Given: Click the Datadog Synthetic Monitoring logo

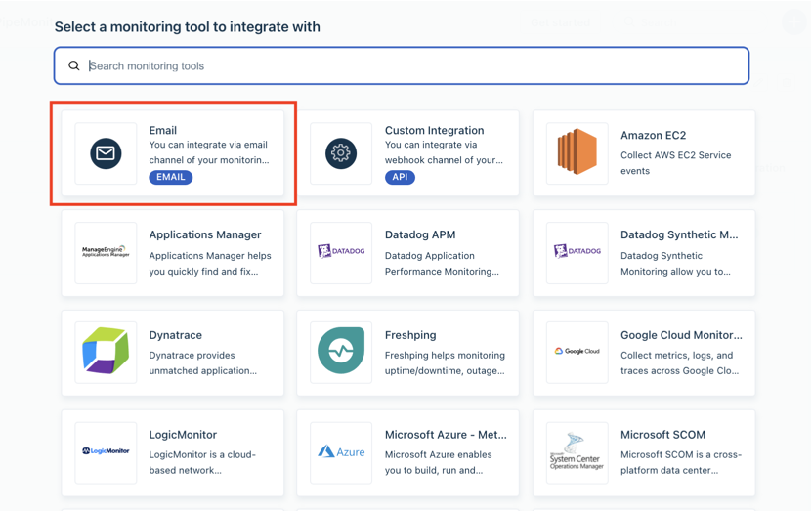Looking at the screenshot, I should [x=577, y=251].
